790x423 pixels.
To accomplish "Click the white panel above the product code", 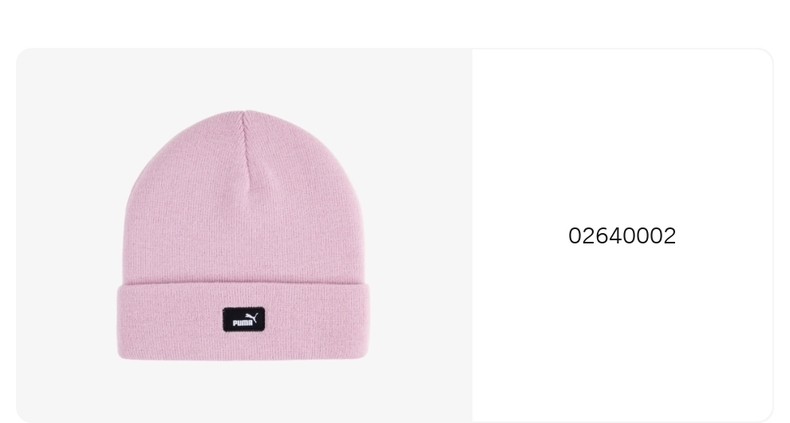I will coord(622,136).
